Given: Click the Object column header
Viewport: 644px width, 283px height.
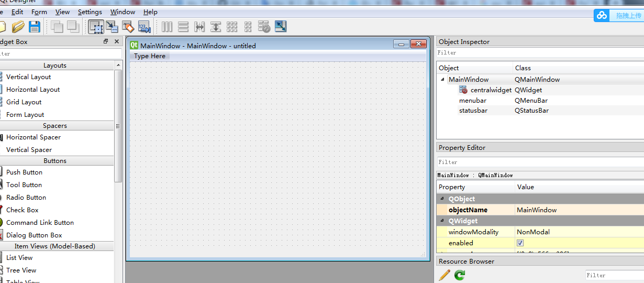Looking at the screenshot, I should (475, 68).
